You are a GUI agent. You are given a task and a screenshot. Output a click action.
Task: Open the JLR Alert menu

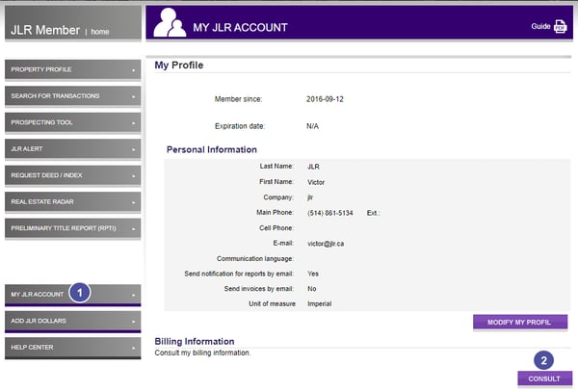coord(72,149)
